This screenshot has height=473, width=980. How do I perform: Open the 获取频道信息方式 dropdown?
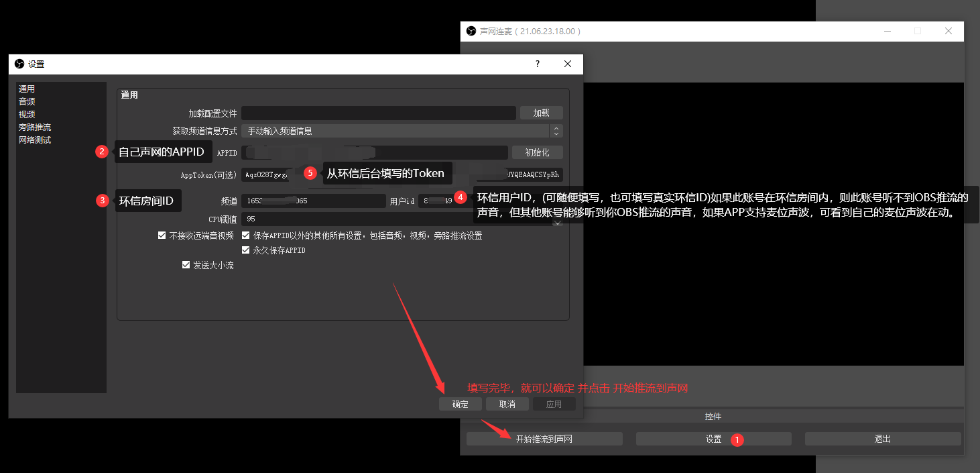tap(402, 131)
